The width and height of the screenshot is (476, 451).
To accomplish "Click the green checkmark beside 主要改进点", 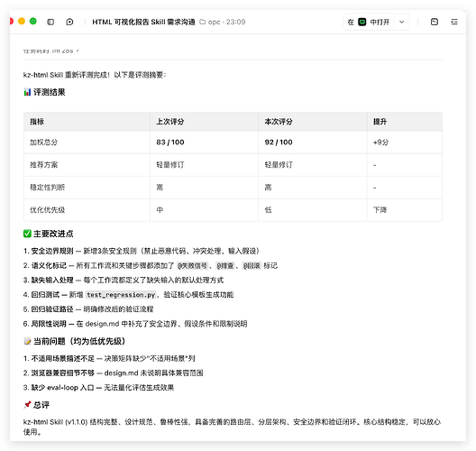I will (x=27, y=234).
